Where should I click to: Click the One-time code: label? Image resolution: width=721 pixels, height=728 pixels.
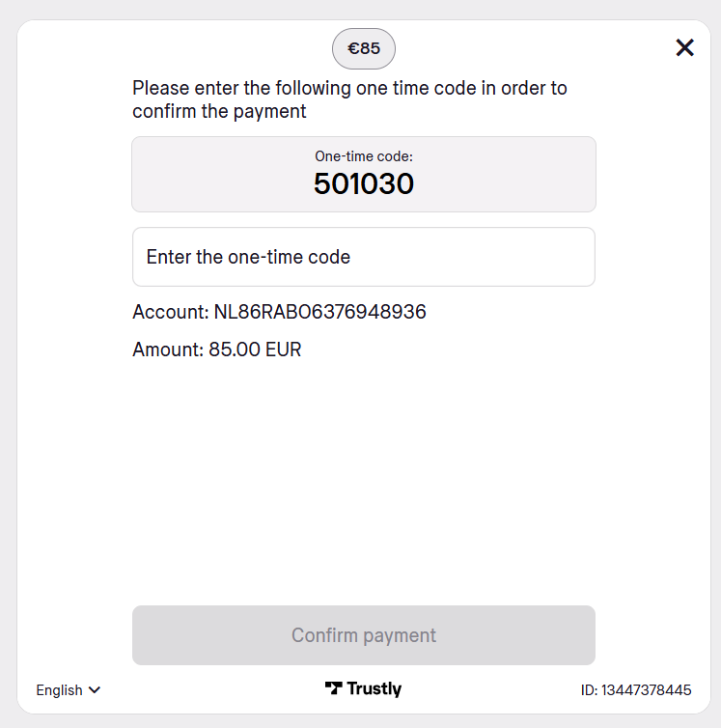[x=364, y=156]
